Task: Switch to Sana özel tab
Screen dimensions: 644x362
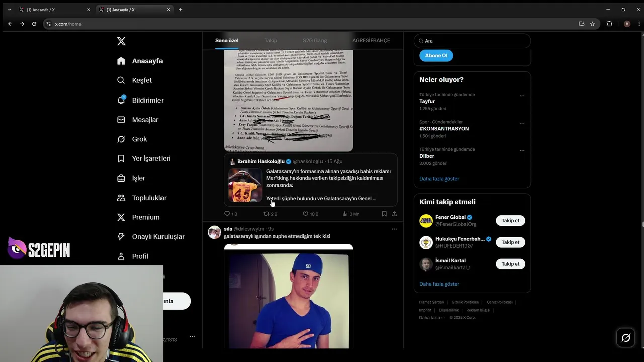Action: coord(227,40)
